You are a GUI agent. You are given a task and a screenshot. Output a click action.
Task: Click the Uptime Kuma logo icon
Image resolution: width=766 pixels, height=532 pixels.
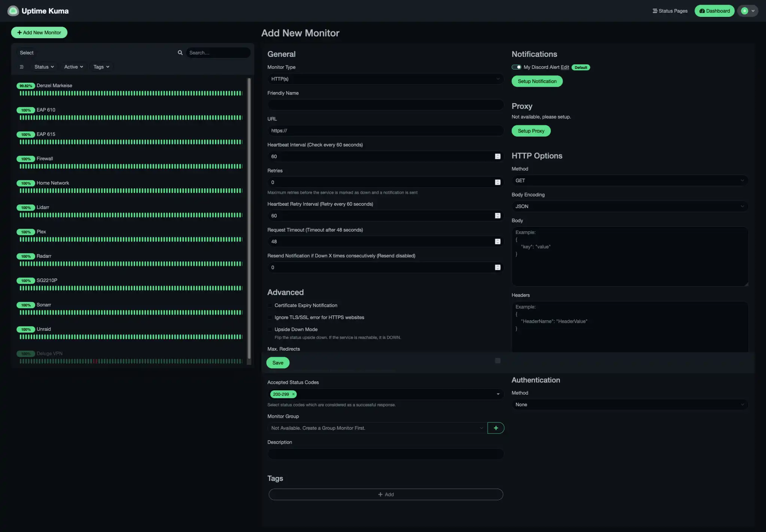click(x=13, y=11)
